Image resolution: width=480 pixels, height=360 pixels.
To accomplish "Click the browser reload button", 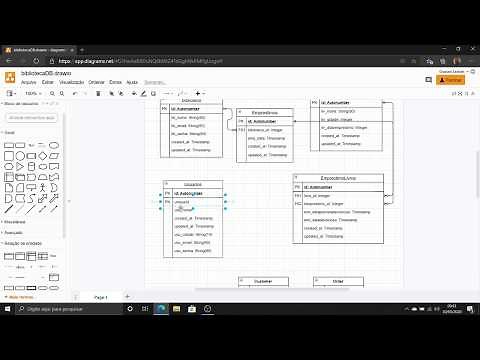I will (36, 61).
